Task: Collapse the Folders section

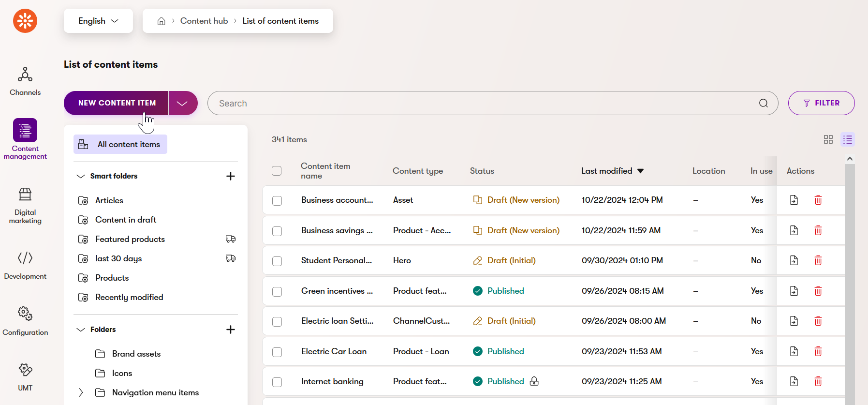Action: coord(81,330)
